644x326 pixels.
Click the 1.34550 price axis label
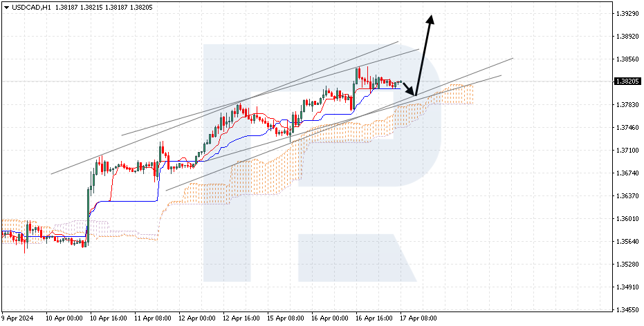(x=627, y=309)
